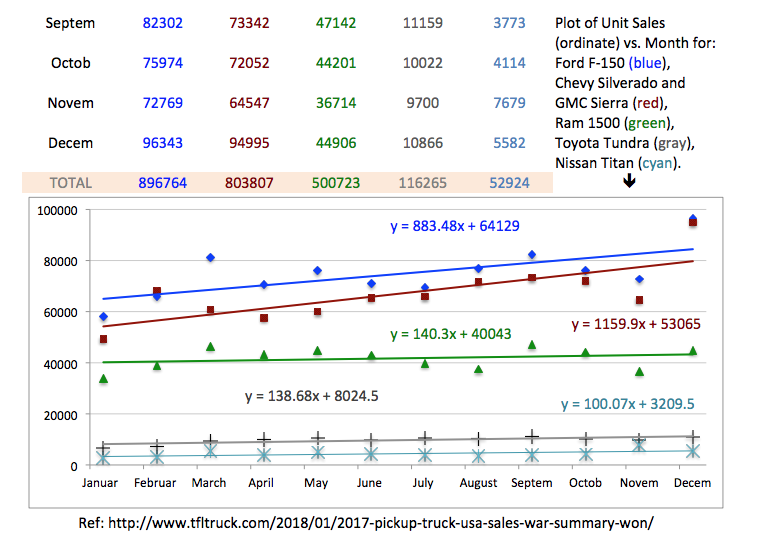The height and width of the screenshot is (541, 758).
Task: Click the green equation y = 140.3x + 40043
Action: (451, 334)
